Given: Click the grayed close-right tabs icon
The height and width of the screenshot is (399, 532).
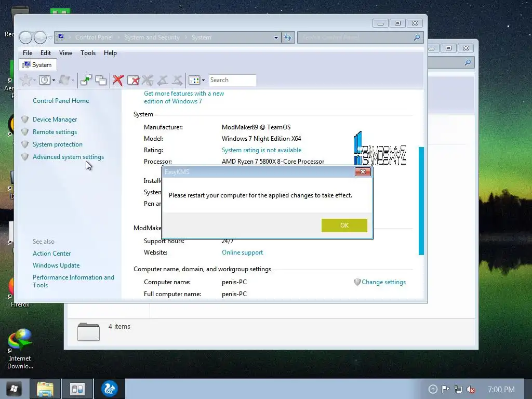Looking at the screenshot, I should (x=177, y=80).
